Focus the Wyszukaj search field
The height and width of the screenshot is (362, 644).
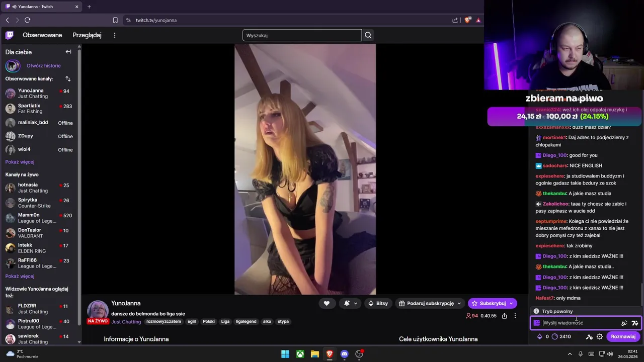[x=302, y=35]
